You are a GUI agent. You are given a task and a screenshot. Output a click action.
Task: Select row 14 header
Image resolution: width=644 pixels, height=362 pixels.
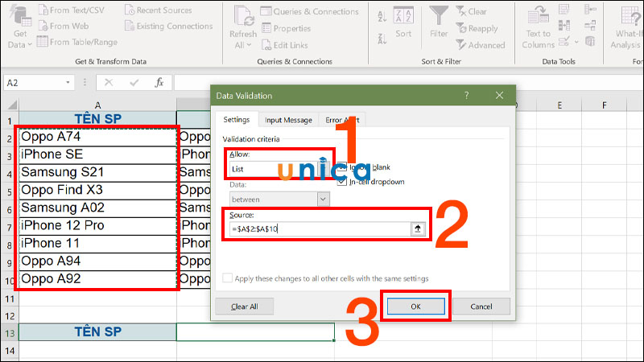(x=10, y=351)
